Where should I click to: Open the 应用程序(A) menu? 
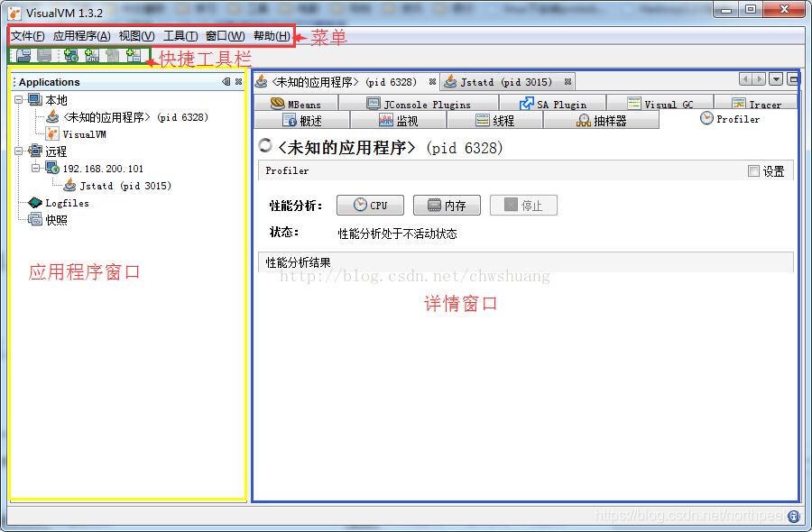[82, 36]
